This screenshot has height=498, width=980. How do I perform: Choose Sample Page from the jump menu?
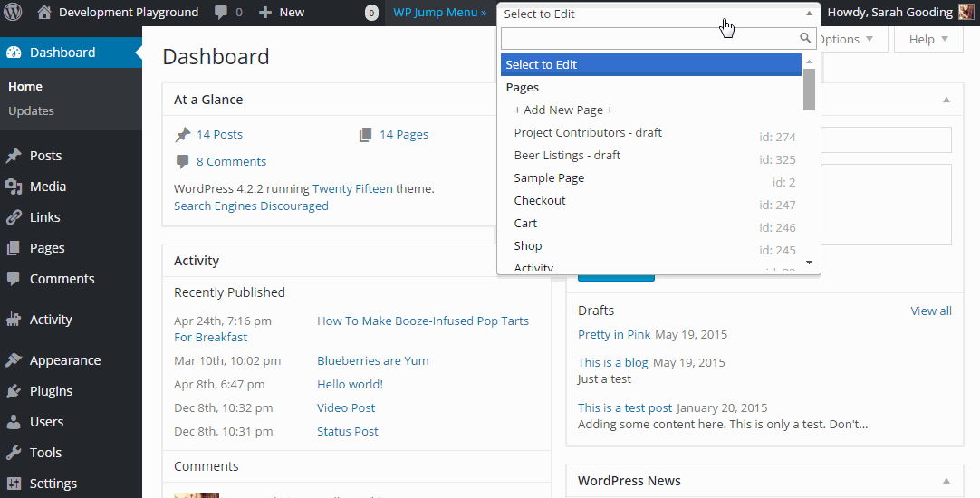coord(549,178)
